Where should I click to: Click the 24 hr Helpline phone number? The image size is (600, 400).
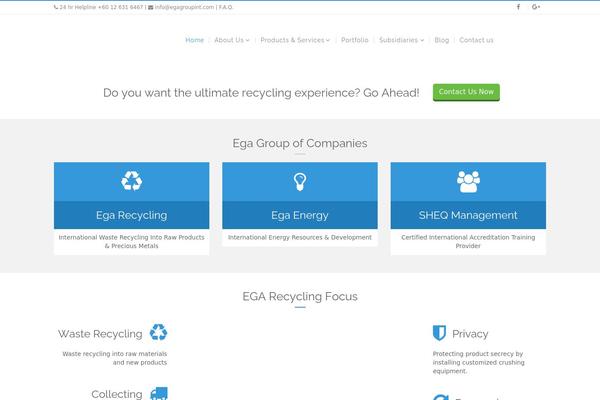[x=120, y=7]
